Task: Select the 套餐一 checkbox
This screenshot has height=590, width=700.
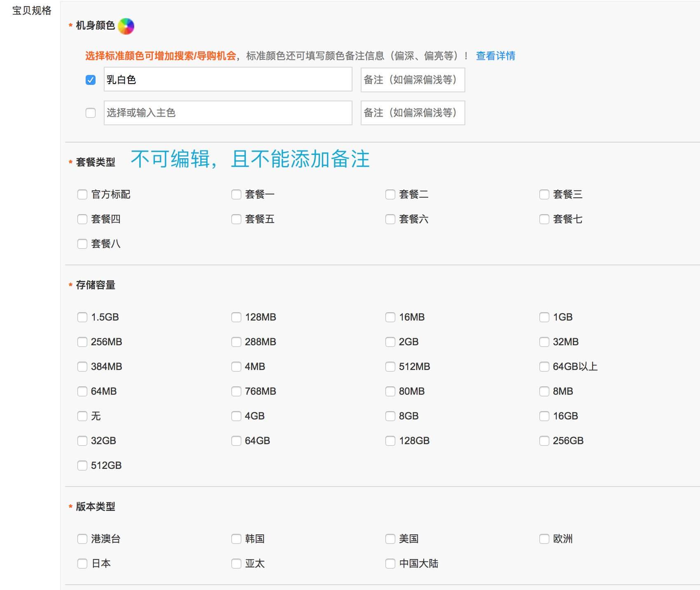Action: tap(236, 194)
